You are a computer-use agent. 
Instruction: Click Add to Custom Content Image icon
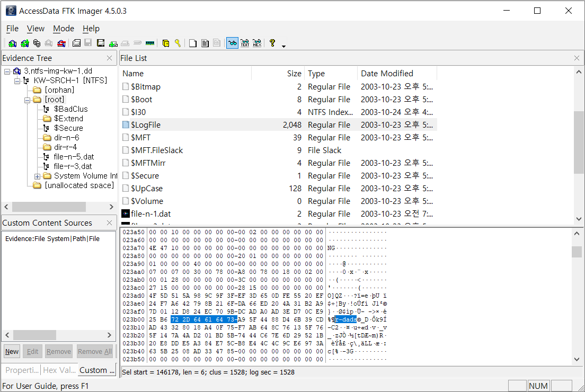coord(113,43)
